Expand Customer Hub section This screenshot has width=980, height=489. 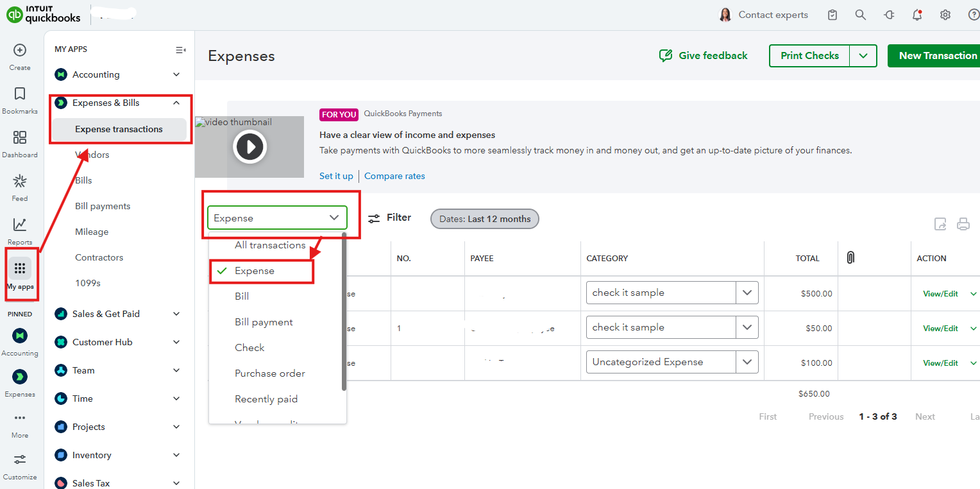click(x=176, y=342)
